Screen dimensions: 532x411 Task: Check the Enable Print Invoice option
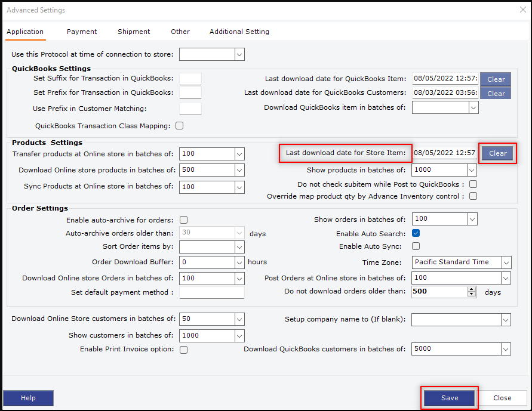coord(184,350)
